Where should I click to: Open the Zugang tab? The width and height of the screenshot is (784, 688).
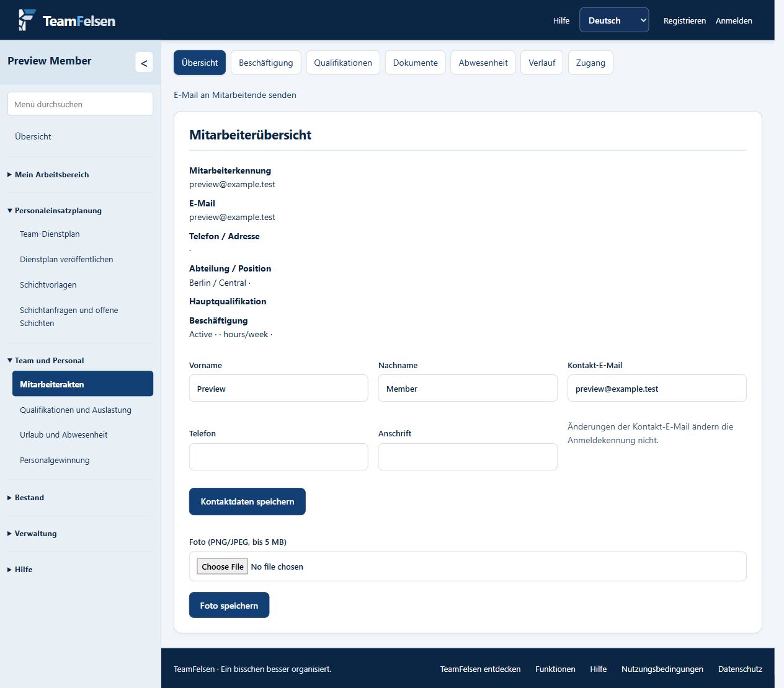click(x=590, y=63)
